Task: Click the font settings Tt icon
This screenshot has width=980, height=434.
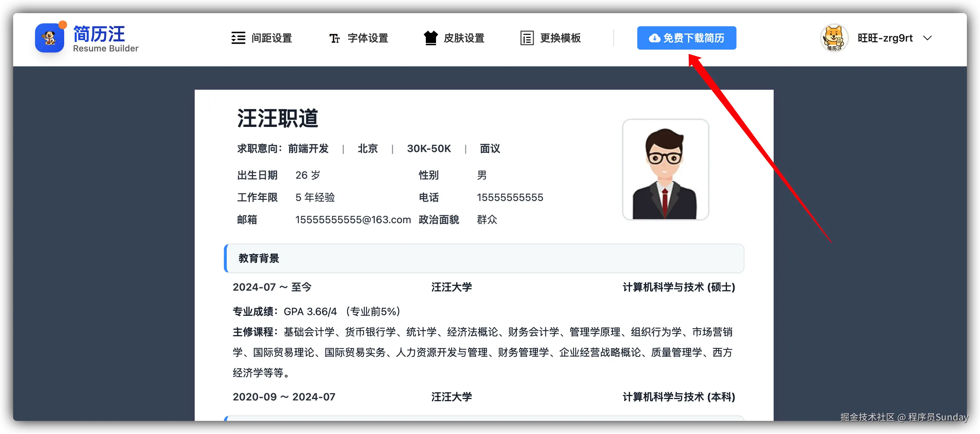Action: click(334, 38)
